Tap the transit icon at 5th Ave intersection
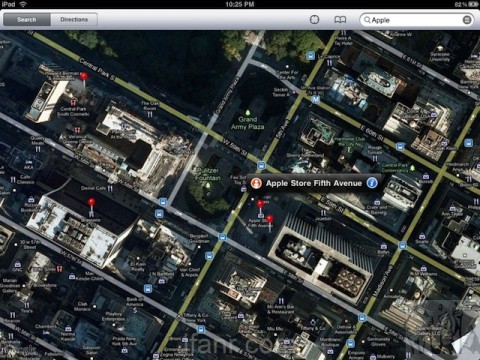This screenshot has height=360, width=480. [x=261, y=165]
